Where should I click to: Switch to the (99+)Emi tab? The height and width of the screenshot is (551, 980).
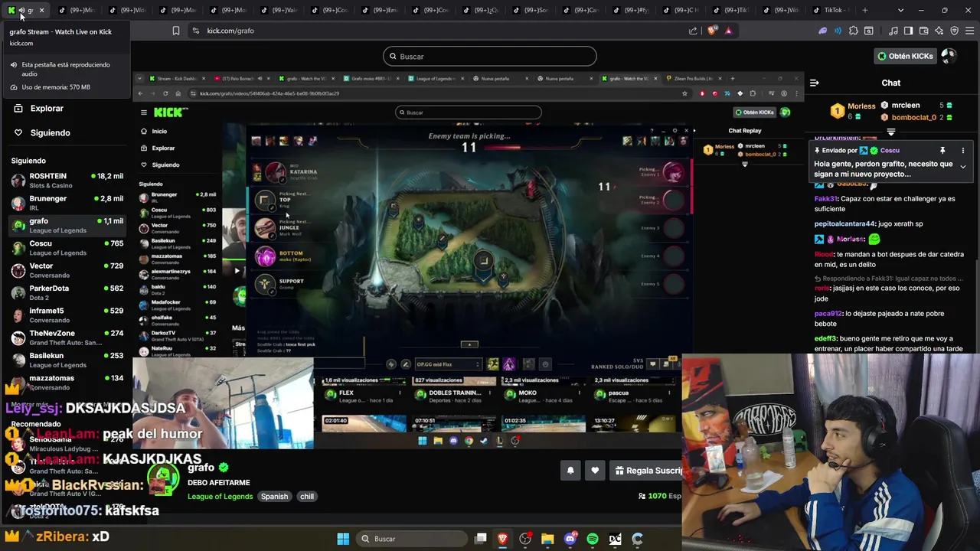click(x=379, y=10)
